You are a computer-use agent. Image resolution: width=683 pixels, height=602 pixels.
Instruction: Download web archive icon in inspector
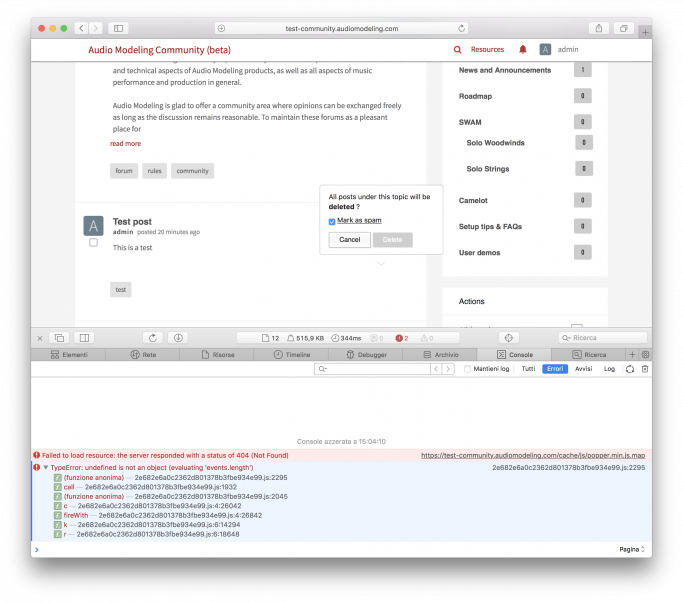(x=178, y=338)
